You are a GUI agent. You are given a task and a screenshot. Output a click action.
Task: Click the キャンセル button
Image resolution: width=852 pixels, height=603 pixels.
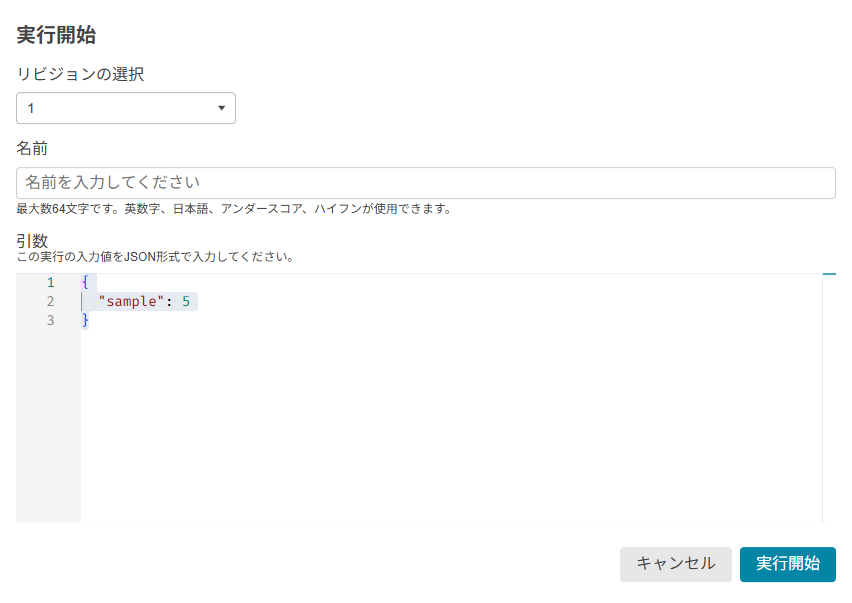point(675,564)
